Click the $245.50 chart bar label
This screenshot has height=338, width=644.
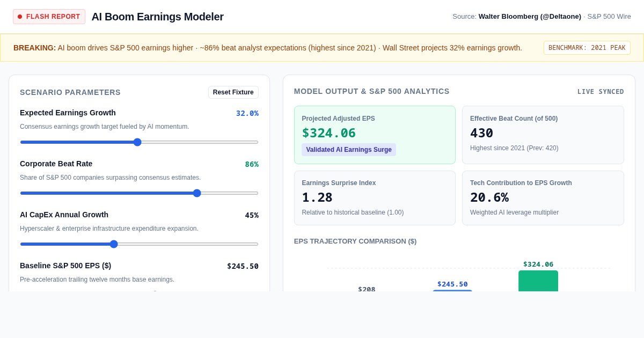point(452,284)
